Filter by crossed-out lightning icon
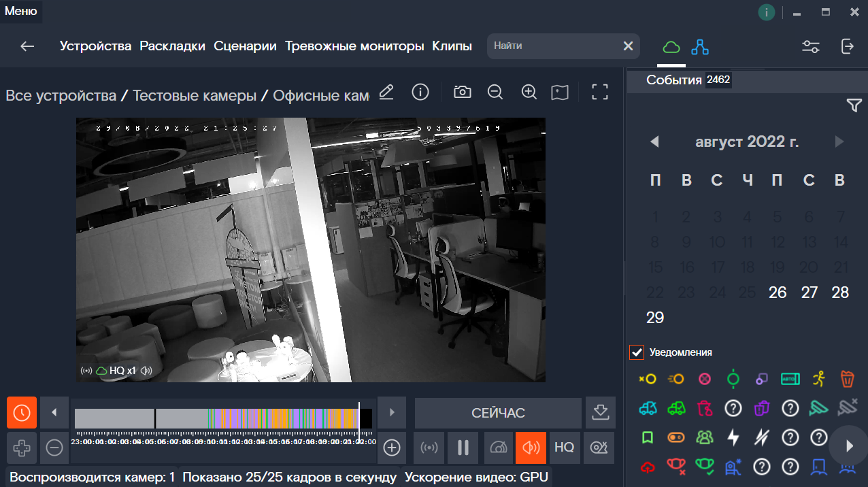This screenshot has width=868, height=487. click(761, 437)
